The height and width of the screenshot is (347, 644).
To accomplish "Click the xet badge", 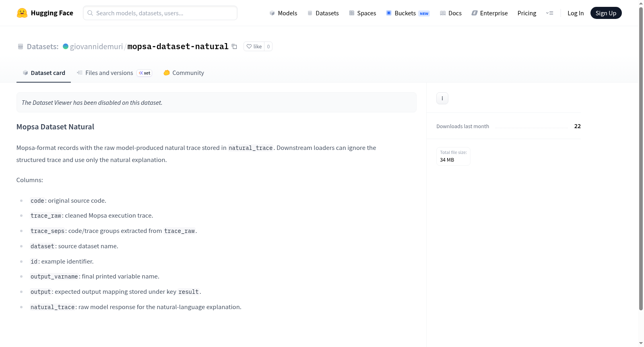I will 144,73.
